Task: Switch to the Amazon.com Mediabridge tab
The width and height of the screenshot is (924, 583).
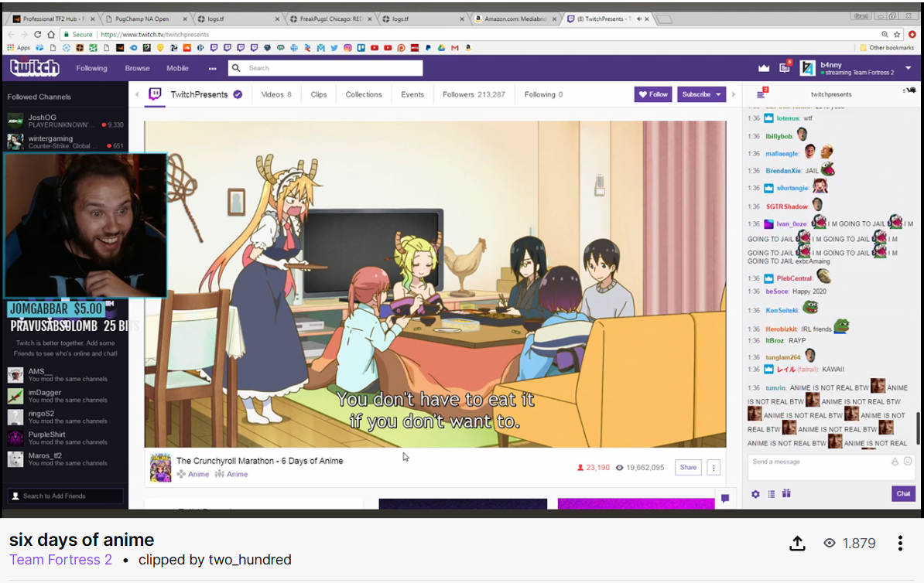Action: point(515,19)
